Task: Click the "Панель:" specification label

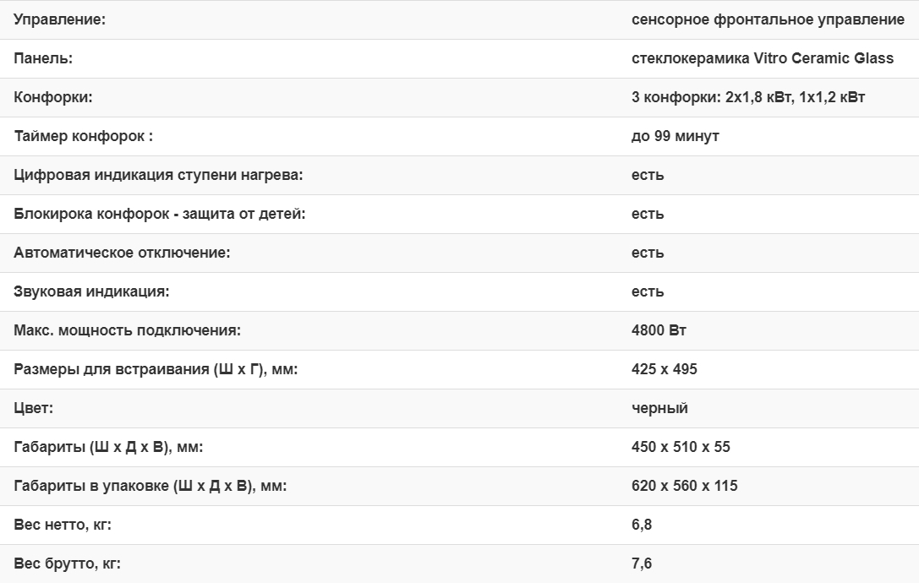Action: pos(43,58)
